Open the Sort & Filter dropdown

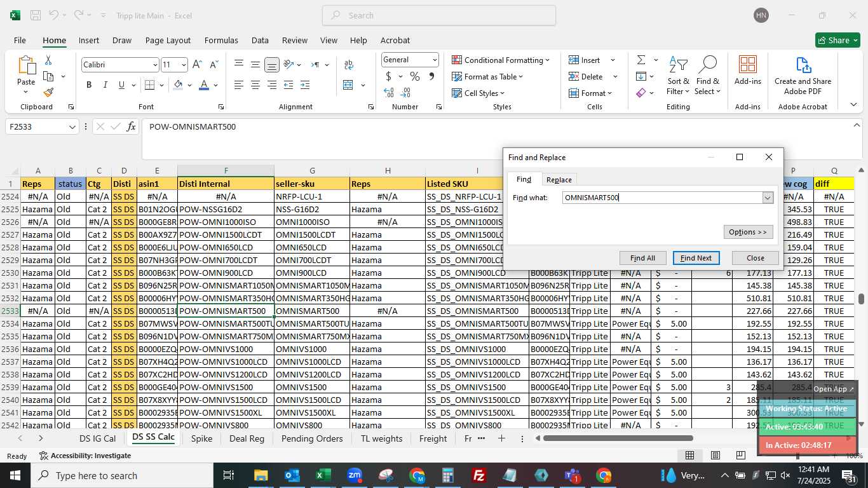click(x=678, y=76)
